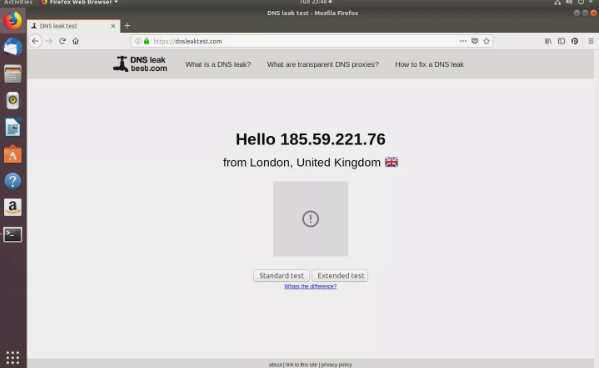Viewport: 599px width, 368px height.
Task: Go to the Firefox home page
Action: coord(76,41)
